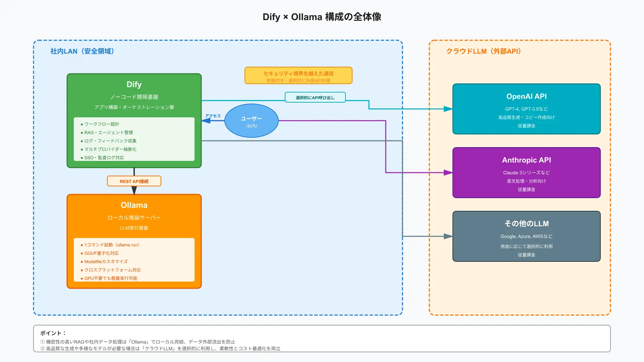The image size is (644, 362).
Task: Click the 'ポイント：' heading
Action: pyautogui.click(x=53, y=333)
